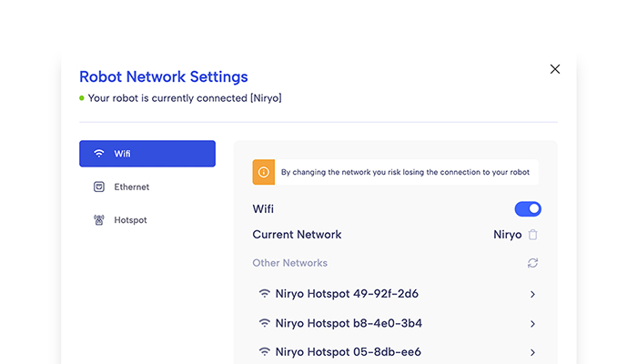Screen dimensions: 637x364
Task: Delete the current Niryo network with trash icon
Action: [533, 235]
